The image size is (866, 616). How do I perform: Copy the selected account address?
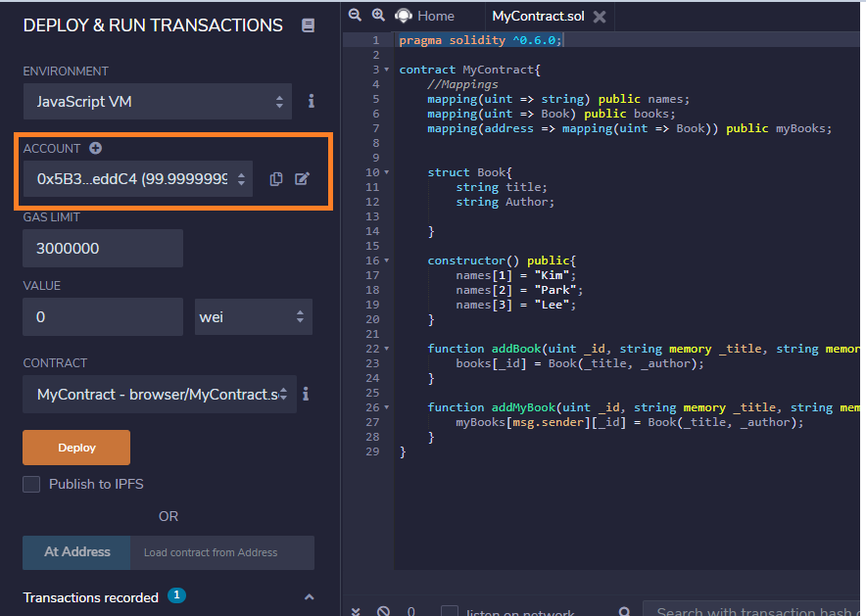tap(276, 179)
